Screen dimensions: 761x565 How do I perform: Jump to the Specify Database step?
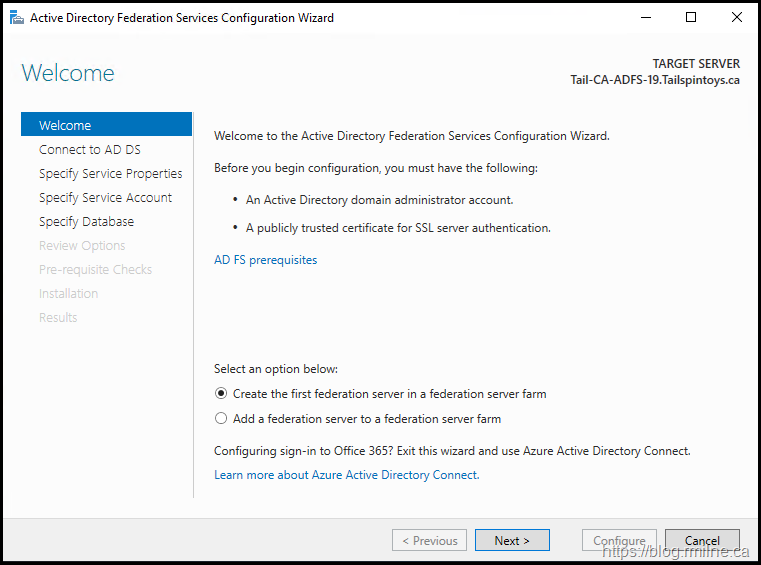coord(86,221)
